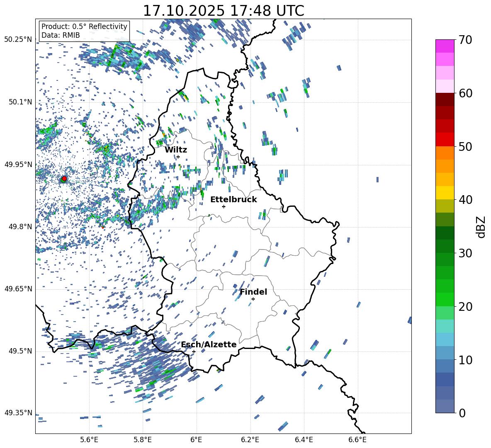Select the Findel station label

(253, 292)
